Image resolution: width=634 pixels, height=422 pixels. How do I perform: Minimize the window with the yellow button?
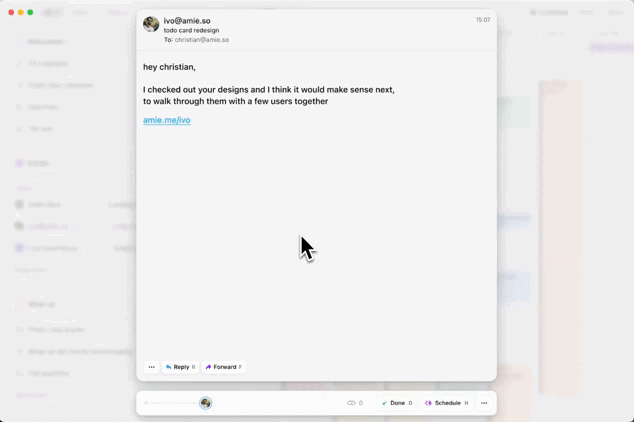[21, 13]
